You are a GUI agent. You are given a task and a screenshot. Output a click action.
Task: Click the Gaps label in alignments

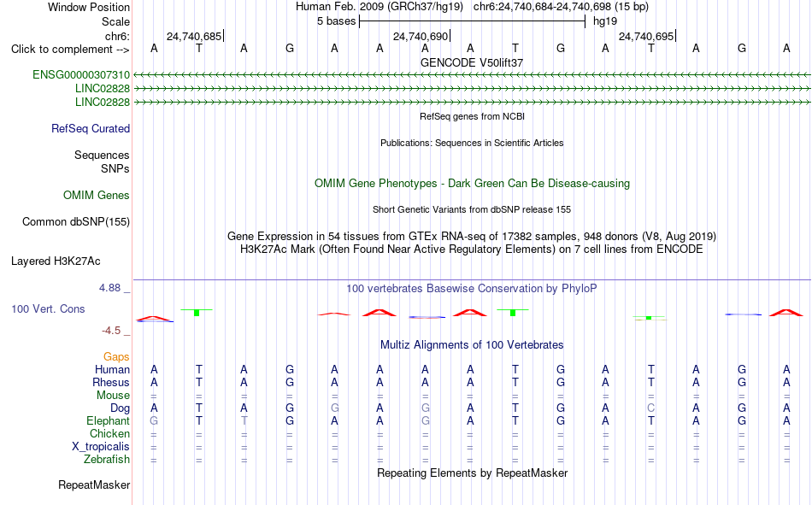click(116, 357)
